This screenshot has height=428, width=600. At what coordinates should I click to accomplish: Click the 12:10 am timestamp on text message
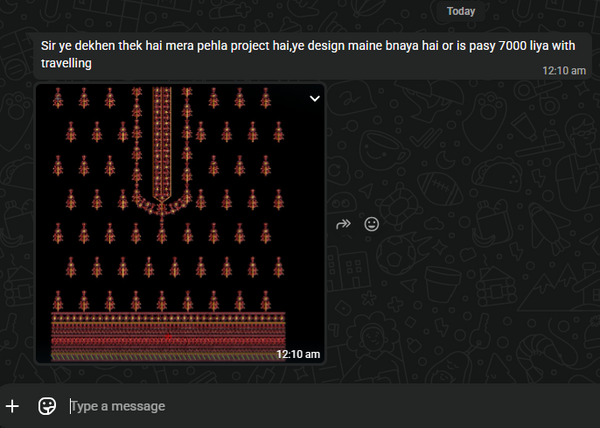[x=564, y=71]
